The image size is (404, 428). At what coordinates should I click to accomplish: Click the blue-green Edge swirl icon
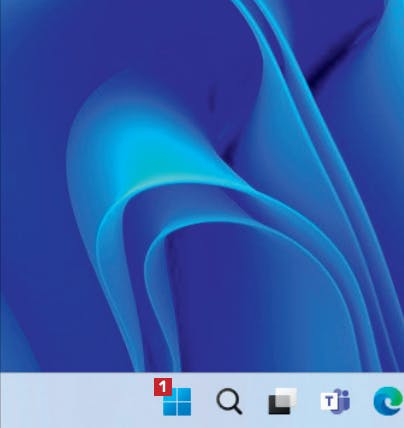click(388, 401)
